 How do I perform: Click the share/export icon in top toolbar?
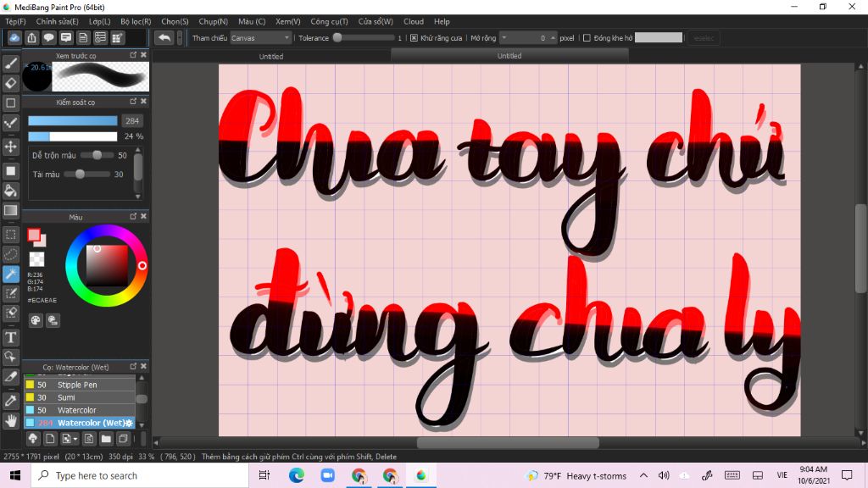click(31, 37)
